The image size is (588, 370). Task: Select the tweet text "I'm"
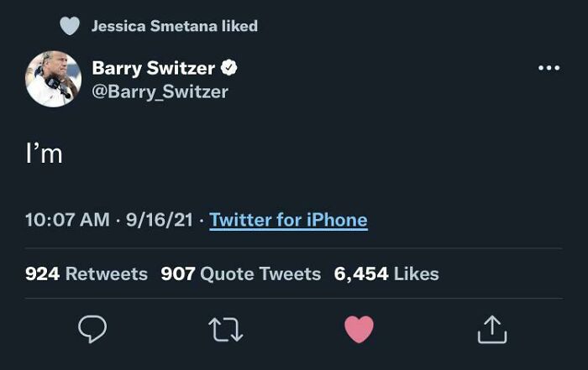44,154
